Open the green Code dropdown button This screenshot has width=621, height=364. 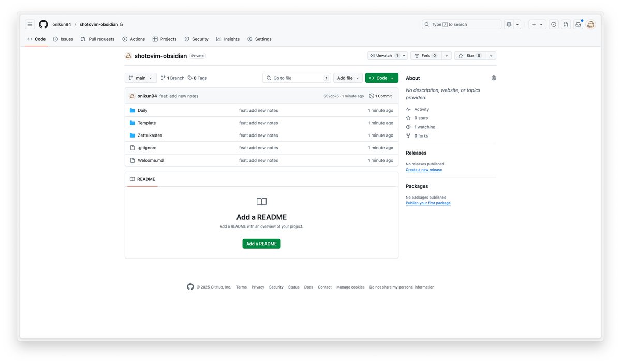(382, 78)
